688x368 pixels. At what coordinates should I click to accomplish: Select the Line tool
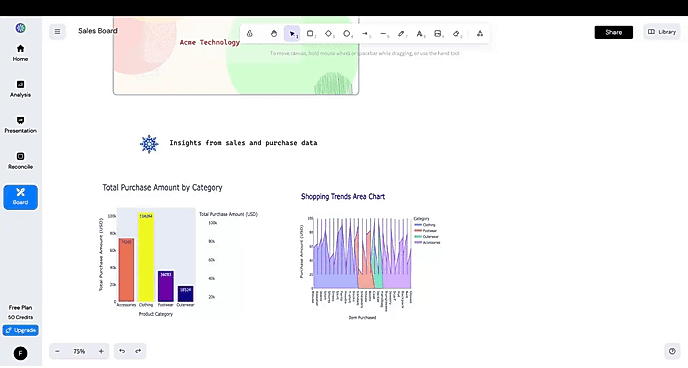point(383,34)
